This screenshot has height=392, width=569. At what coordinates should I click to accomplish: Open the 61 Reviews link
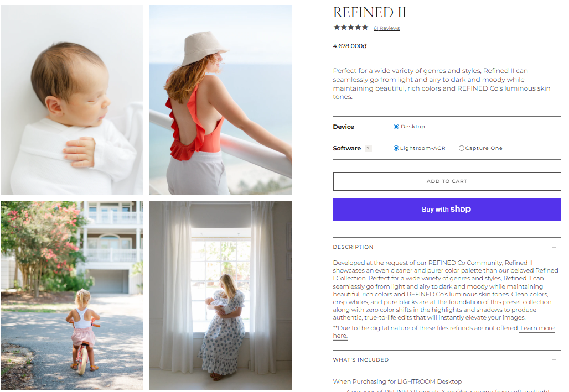(x=386, y=28)
